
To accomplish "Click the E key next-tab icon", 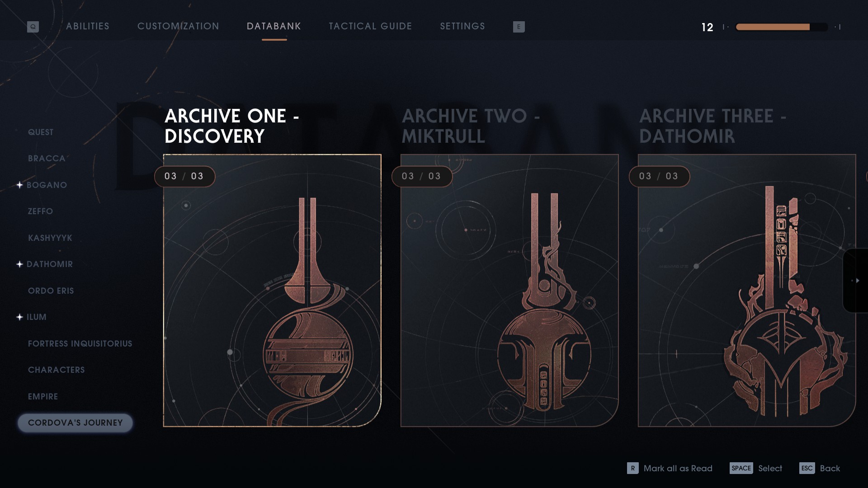I will click(x=519, y=27).
